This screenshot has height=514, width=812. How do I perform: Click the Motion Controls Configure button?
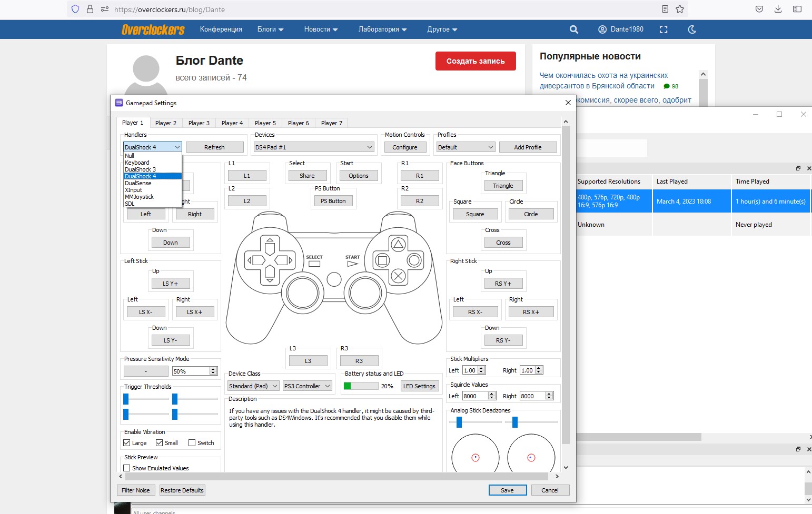405,147
